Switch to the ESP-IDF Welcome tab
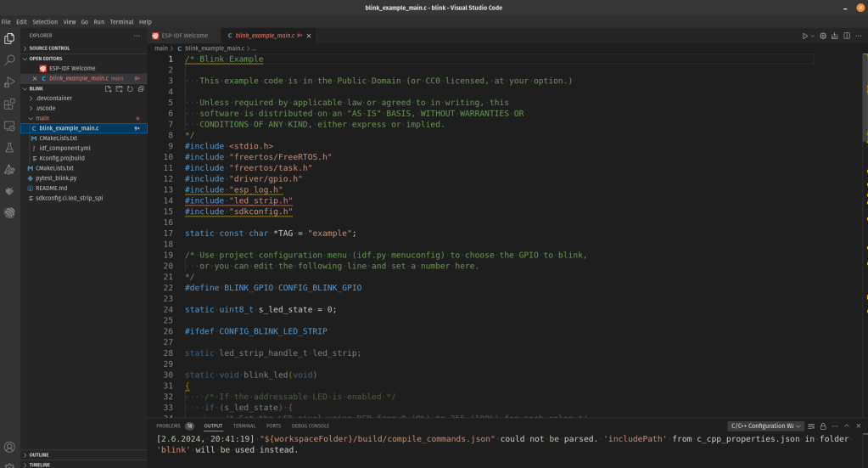Image resolution: width=868 pixels, height=468 pixels. pyautogui.click(x=183, y=36)
